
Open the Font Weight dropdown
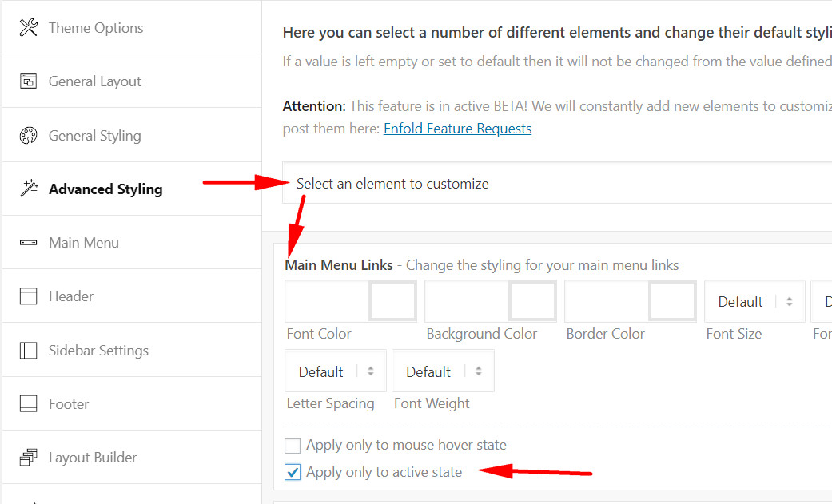coord(443,371)
